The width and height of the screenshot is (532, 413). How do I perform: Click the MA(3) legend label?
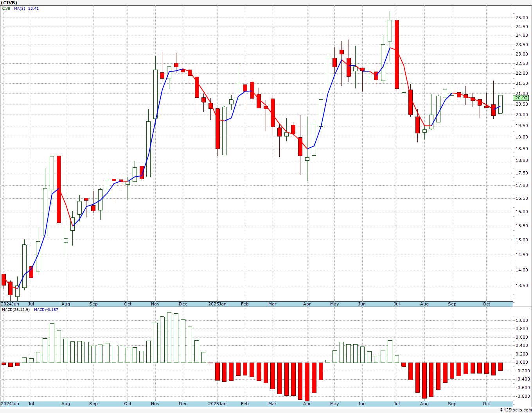(x=20, y=9)
